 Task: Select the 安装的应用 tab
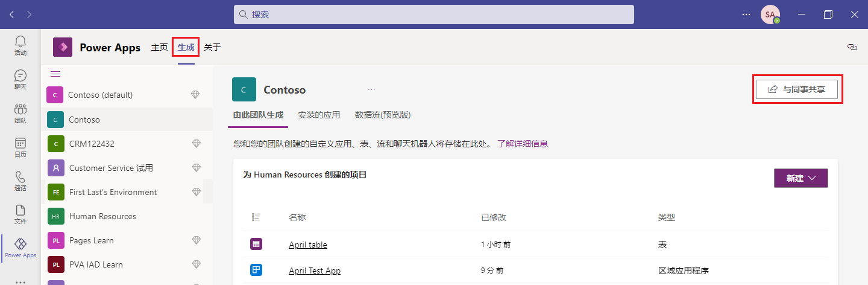coord(319,115)
